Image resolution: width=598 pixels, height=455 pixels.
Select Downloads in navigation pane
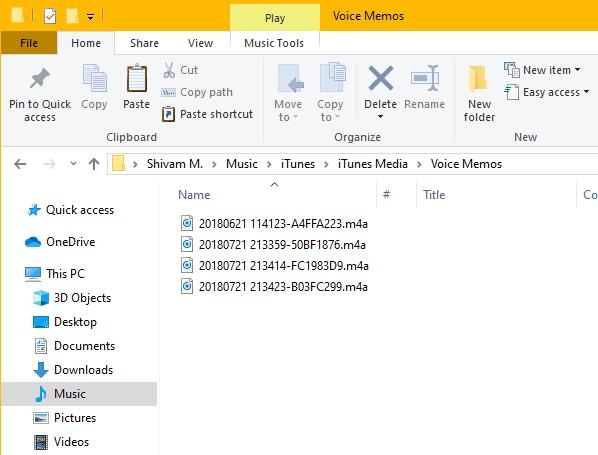click(84, 370)
